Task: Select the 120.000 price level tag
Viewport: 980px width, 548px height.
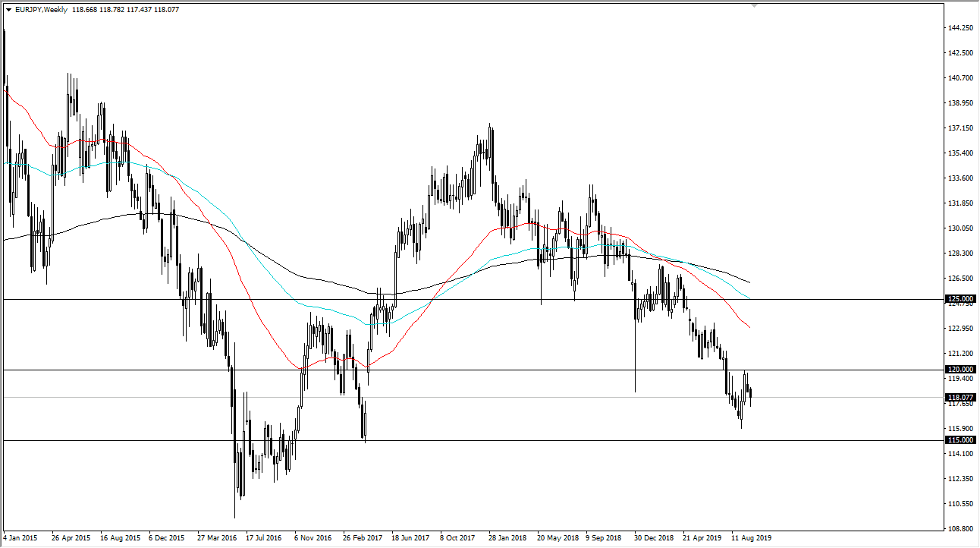Action: click(960, 369)
